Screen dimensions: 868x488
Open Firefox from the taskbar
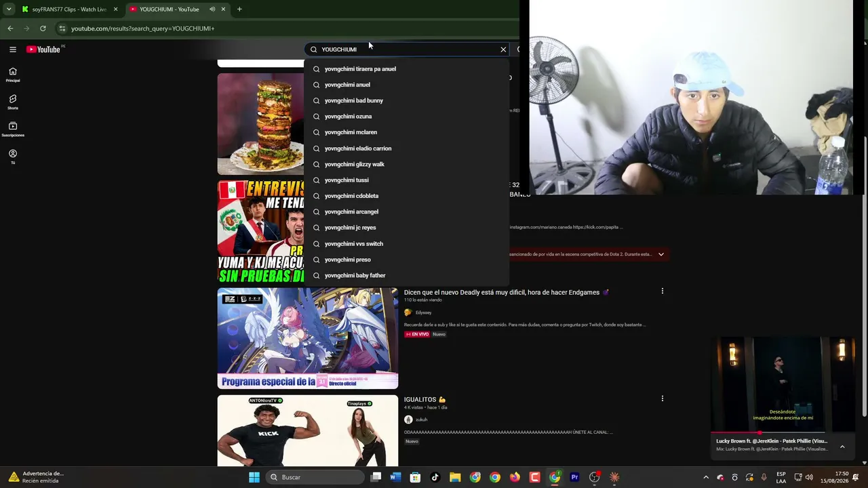click(515, 477)
